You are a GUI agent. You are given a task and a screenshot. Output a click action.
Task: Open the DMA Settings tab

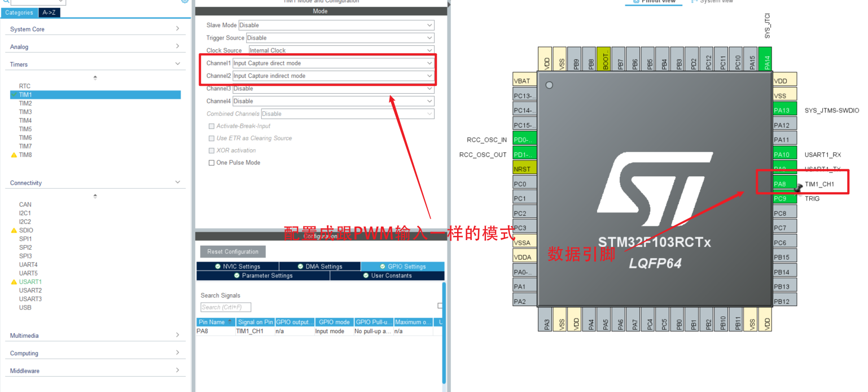click(x=320, y=267)
